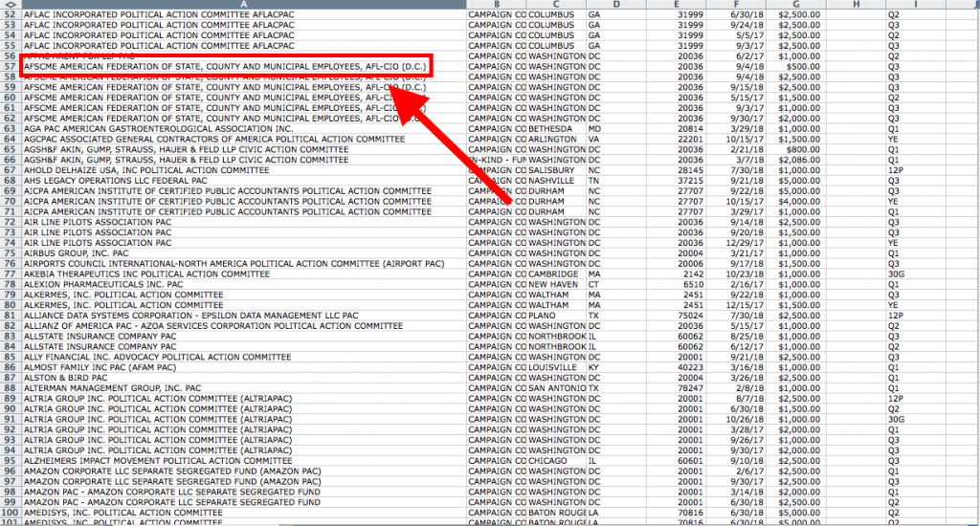
Task: Click the date 10/23/18
Action: point(736,274)
